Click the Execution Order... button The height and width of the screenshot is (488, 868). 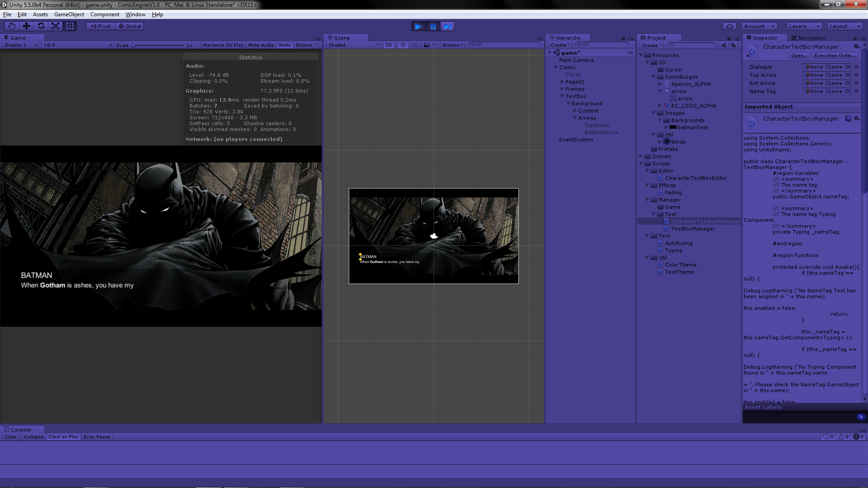click(835, 56)
